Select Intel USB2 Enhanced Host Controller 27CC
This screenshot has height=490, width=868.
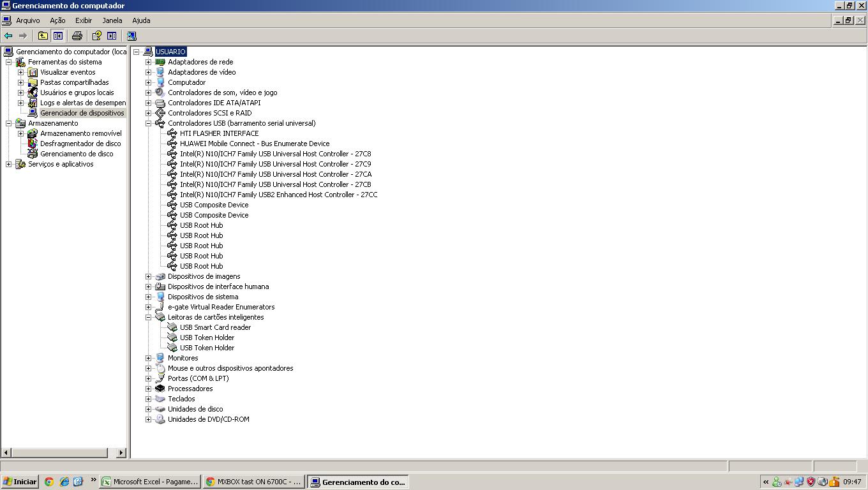coord(278,195)
